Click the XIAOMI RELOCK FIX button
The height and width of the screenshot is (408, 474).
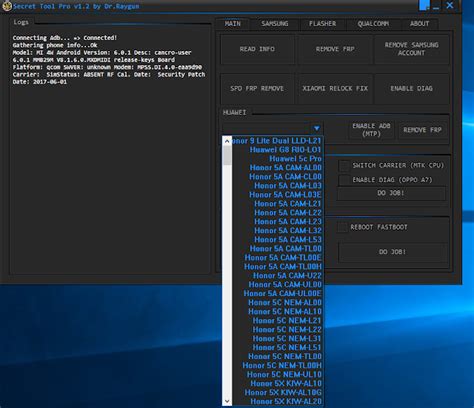335,89
